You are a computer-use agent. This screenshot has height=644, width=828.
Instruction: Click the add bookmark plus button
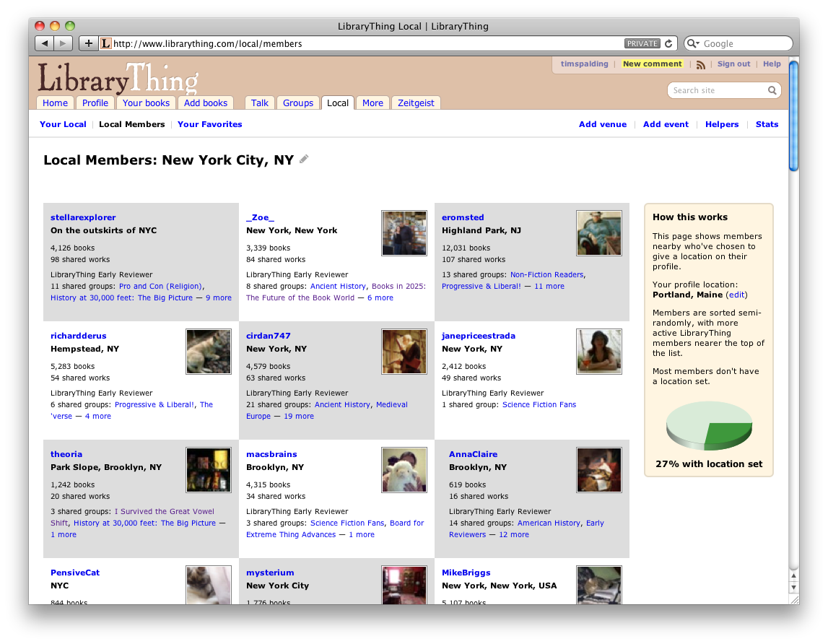pos(88,43)
